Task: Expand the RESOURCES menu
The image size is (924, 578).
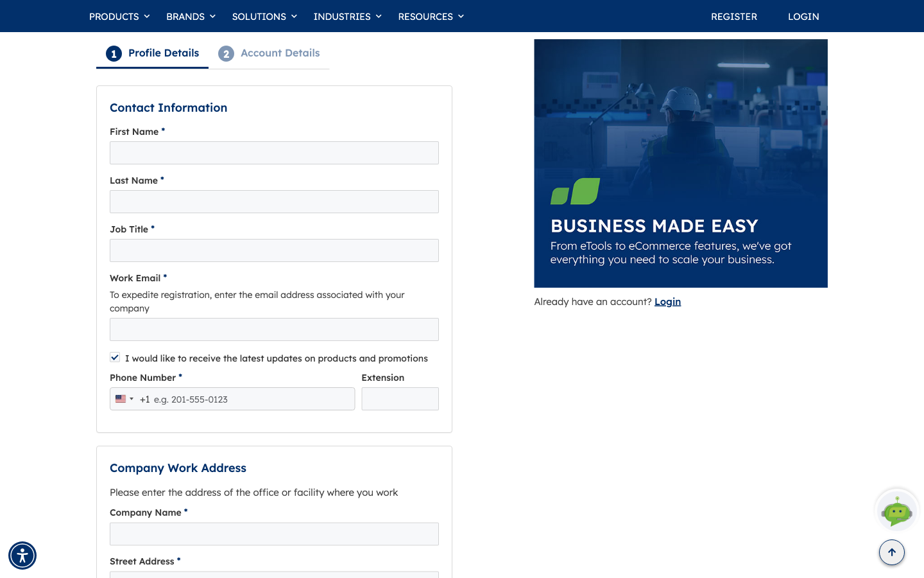Action: click(431, 17)
